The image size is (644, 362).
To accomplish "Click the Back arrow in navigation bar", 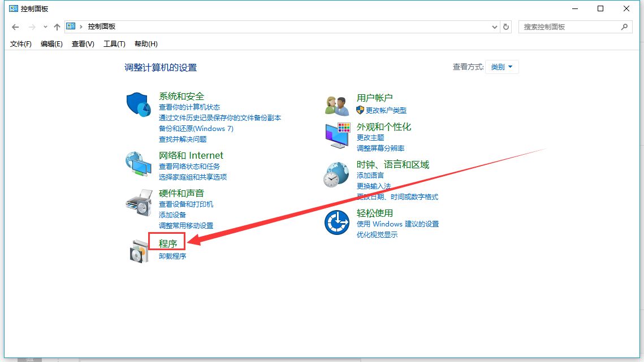I will (x=16, y=27).
